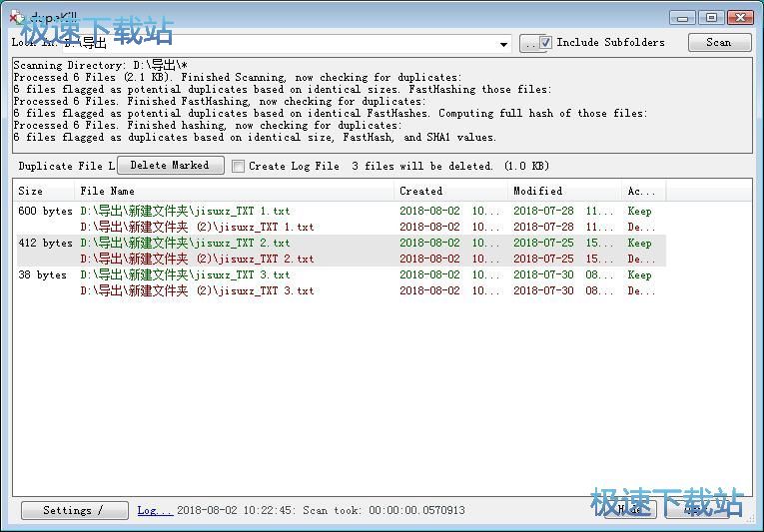This screenshot has height=532, width=764.
Task: Open the Log... link
Action: [x=155, y=510]
